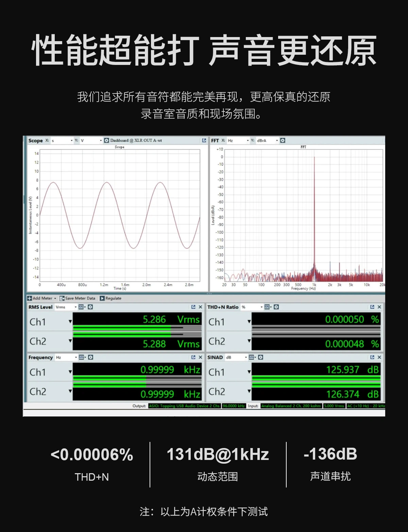Click the Regulate button
The height and width of the screenshot is (532, 408).
pyautogui.click(x=111, y=298)
